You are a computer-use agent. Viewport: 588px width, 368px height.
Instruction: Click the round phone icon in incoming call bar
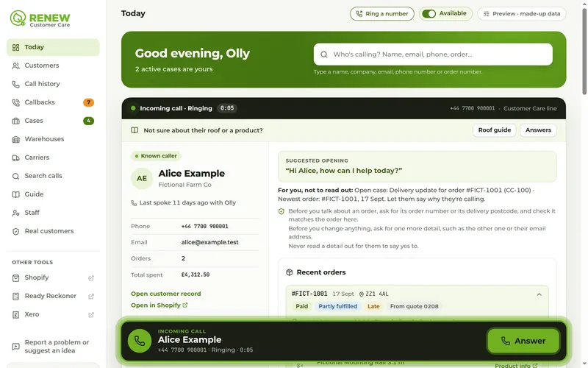140,341
